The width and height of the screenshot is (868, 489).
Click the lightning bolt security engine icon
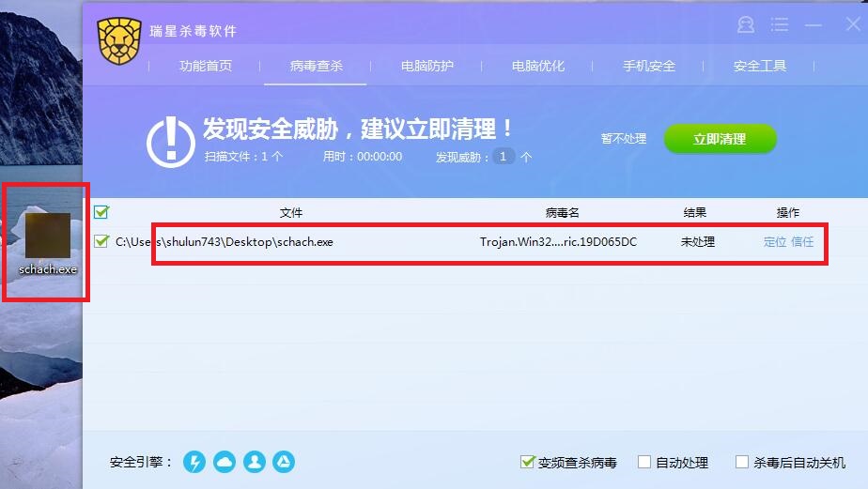click(194, 462)
